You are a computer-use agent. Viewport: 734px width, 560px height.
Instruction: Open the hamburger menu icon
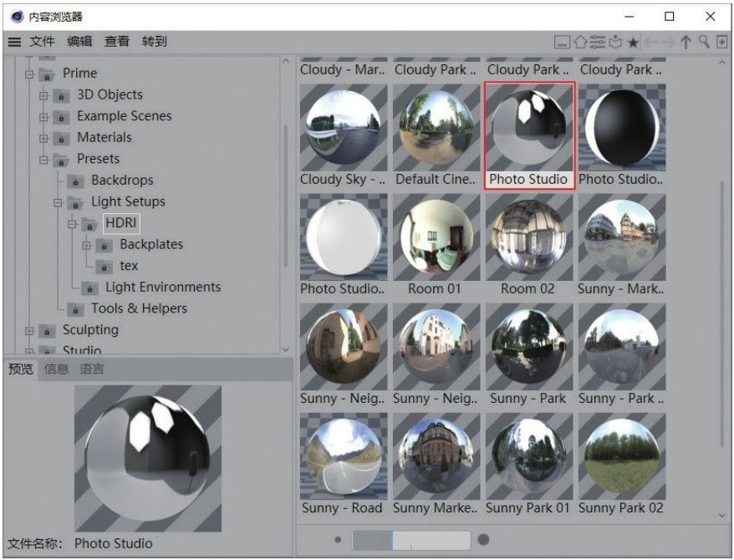coord(14,42)
